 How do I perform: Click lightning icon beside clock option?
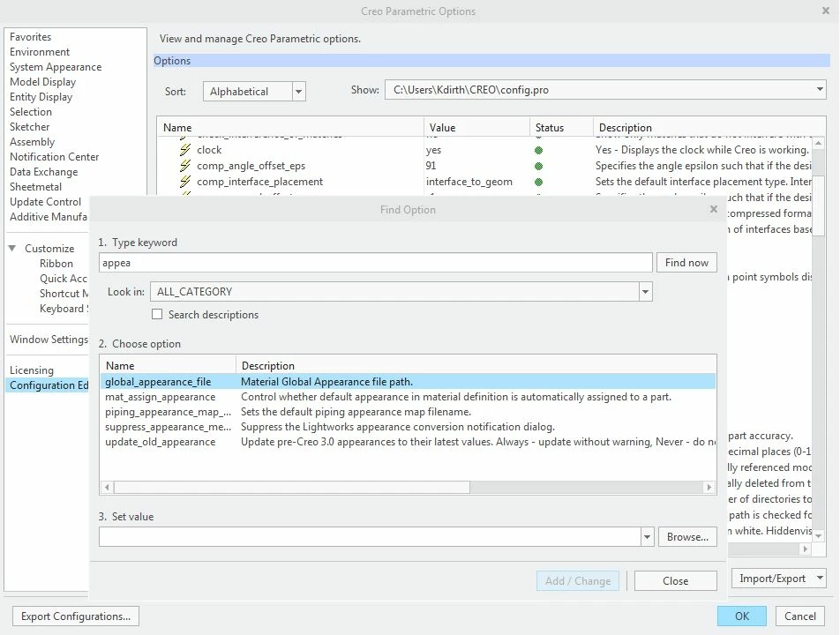click(185, 150)
